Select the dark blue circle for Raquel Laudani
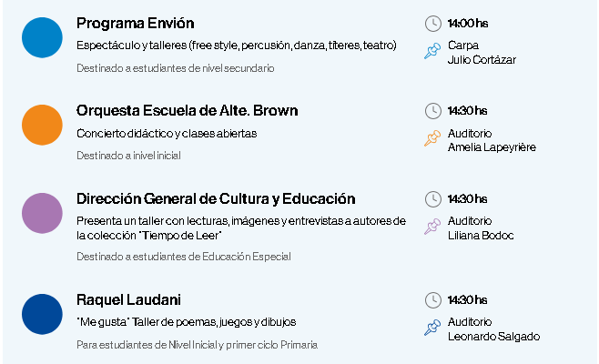This screenshot has width=599, height=364. click(42, 314)
